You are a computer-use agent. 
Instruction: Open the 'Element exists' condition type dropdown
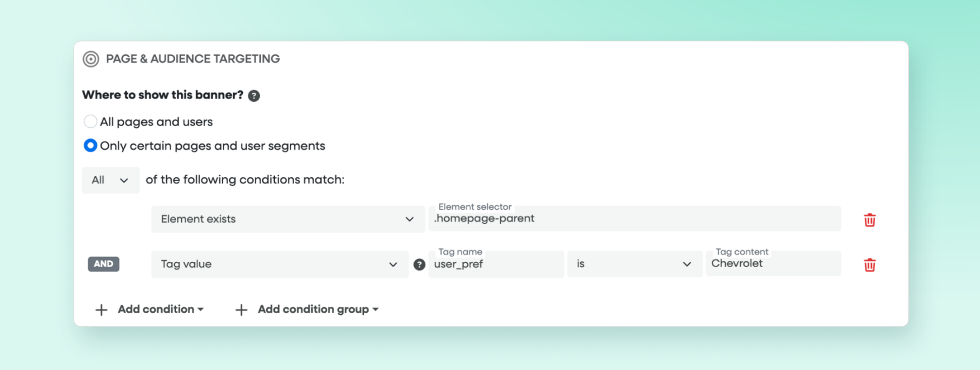click(x=287, y=219)
